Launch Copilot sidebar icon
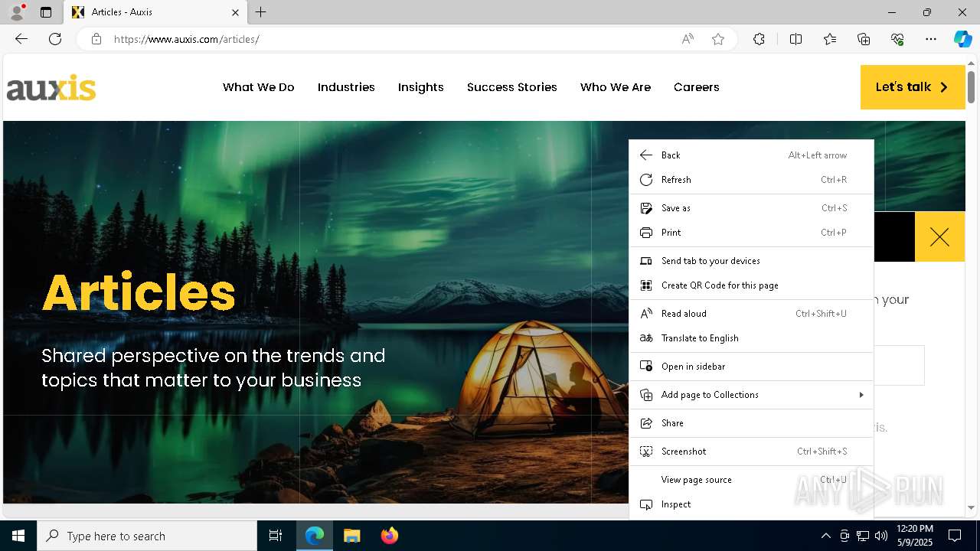Viewport: 980px width, 551px height. 963,39
